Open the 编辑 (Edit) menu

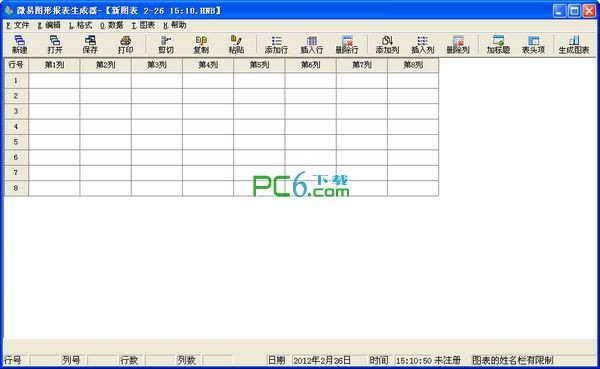tap(49, 25)
